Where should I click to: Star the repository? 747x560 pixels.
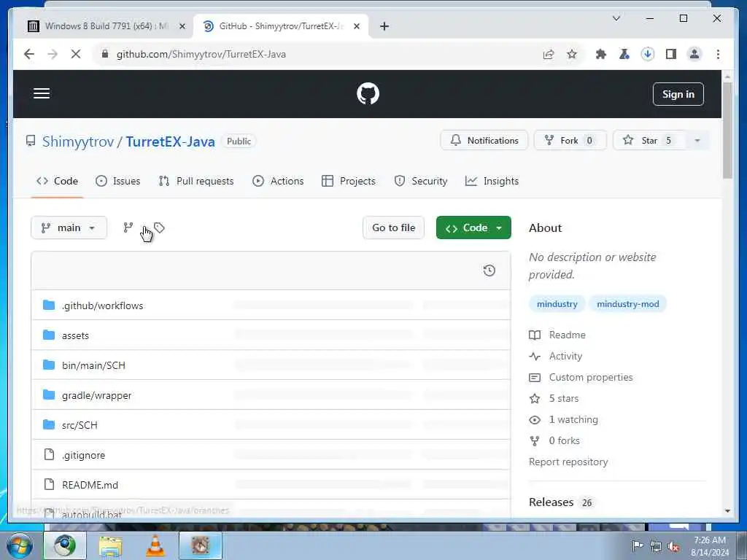tap(649, 141)
